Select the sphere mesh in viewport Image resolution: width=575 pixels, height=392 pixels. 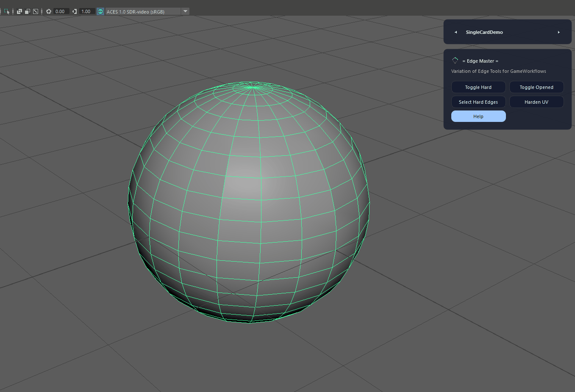point(249,202)
